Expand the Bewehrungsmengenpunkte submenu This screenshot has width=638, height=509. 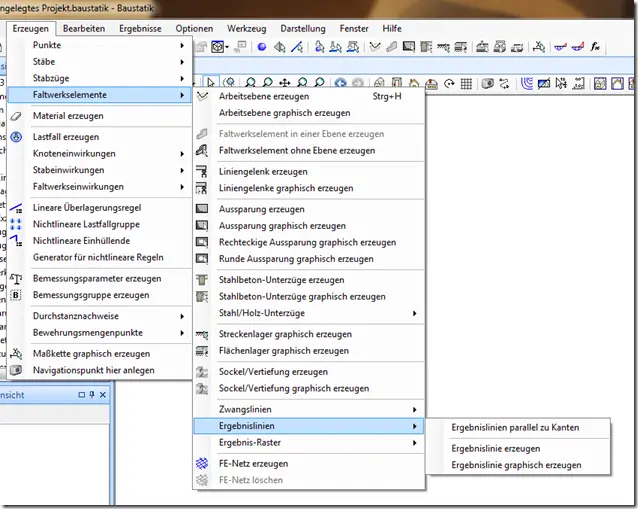[100, 333]
